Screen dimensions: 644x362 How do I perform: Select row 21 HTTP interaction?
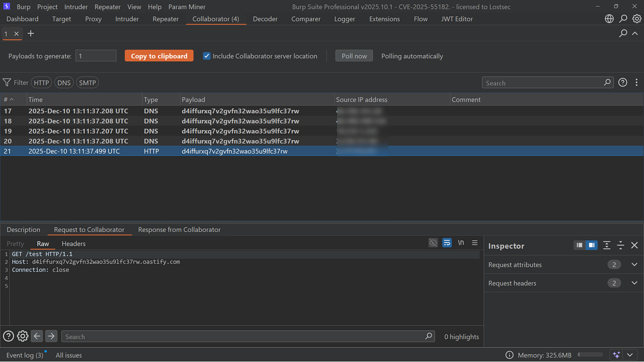point(322,151)
